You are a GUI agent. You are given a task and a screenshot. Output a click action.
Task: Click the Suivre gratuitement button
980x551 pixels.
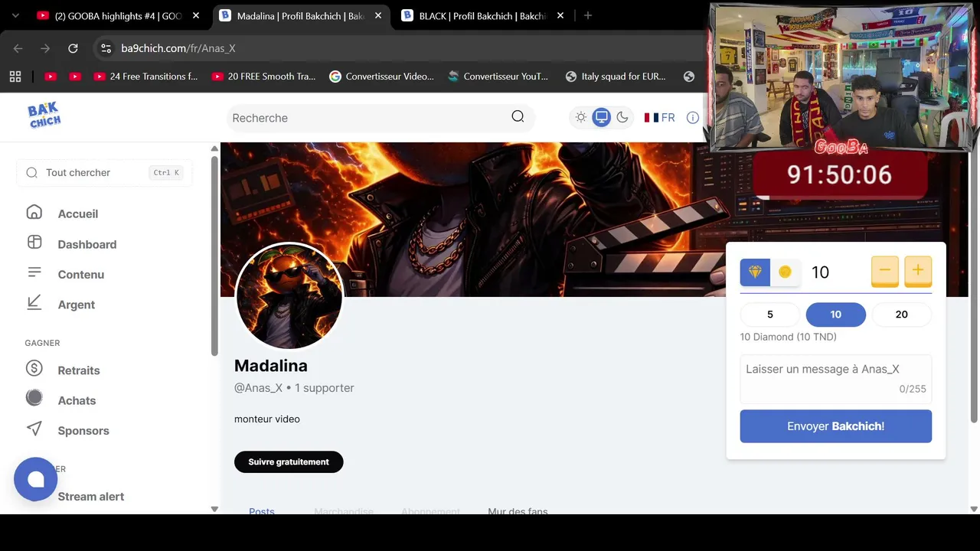point(289,462)
